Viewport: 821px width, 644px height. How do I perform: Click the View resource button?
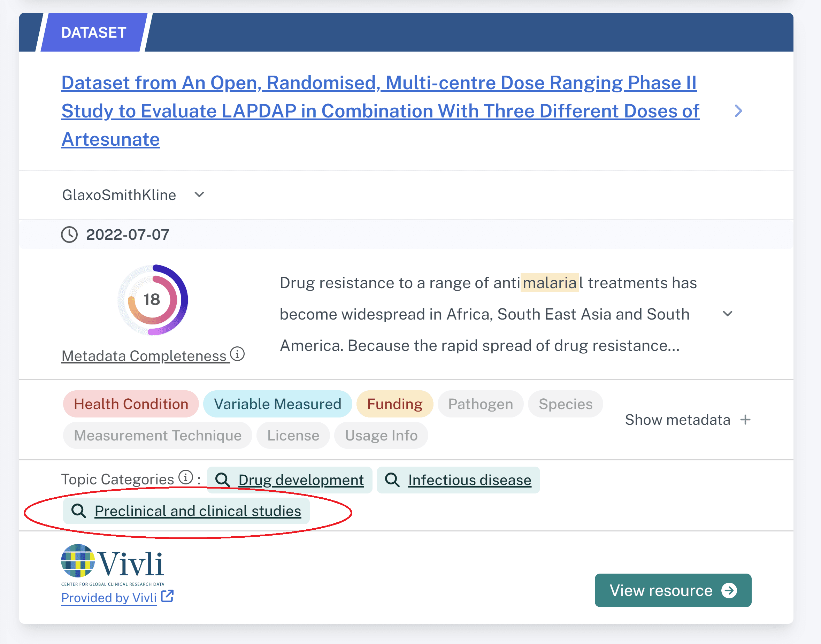tap(673, 590)
